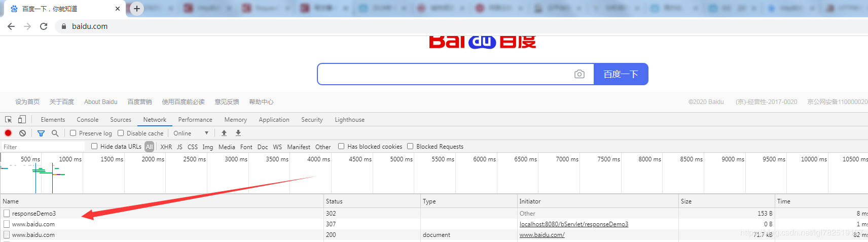Open the 帮助中心 link

pyautogui.click(x=261, y=102)
